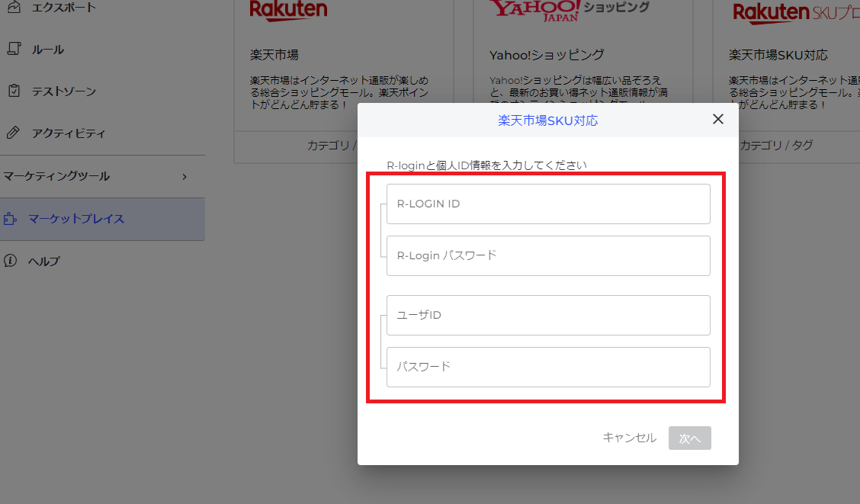Click the Marketplace puzzle icon
This screenshot has height=504, width=860.
coord(11,219)
